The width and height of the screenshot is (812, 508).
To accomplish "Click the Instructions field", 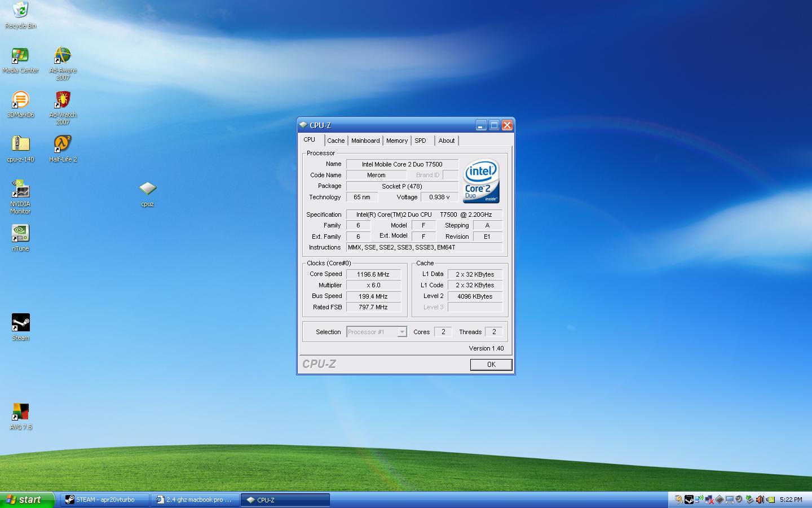I will coord(424,247).
